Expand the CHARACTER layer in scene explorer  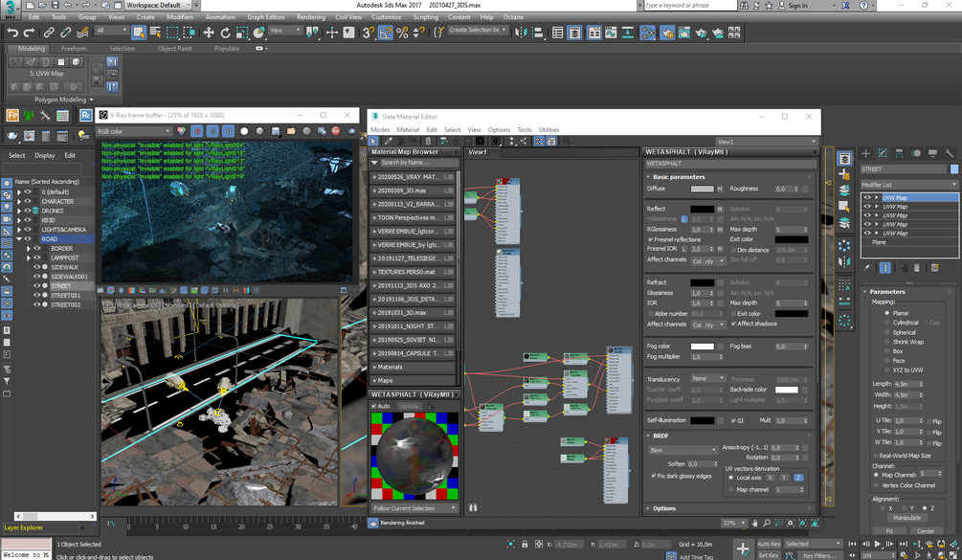[18, 202]
